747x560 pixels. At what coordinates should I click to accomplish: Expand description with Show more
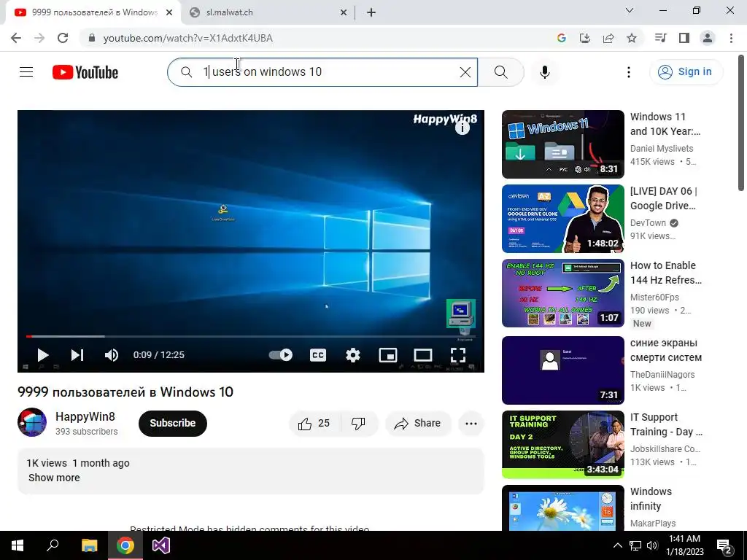(x=54, y=478)
